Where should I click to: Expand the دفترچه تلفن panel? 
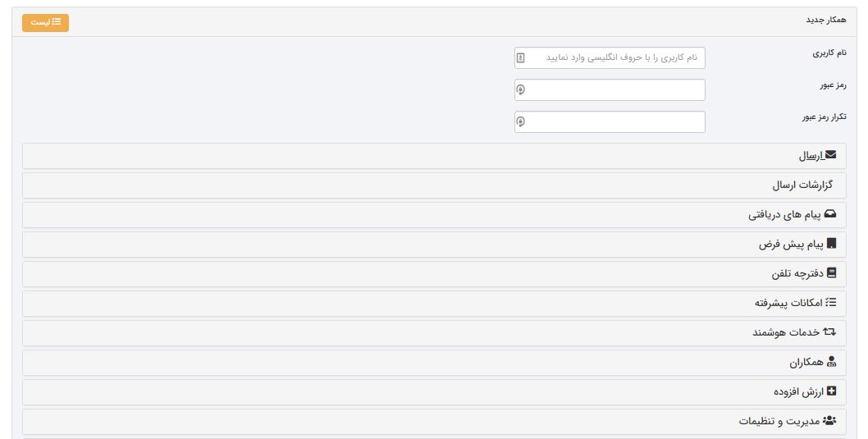click(434, 274)
